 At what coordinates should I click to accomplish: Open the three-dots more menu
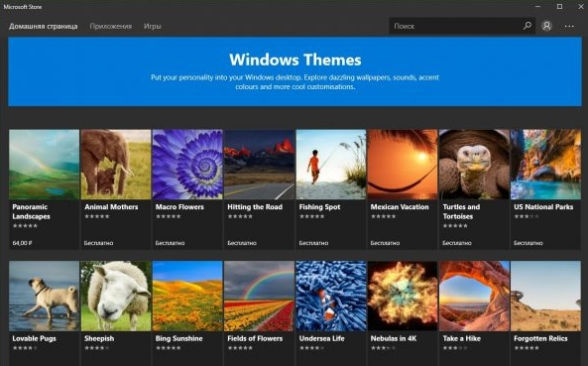tap(569, 26)
